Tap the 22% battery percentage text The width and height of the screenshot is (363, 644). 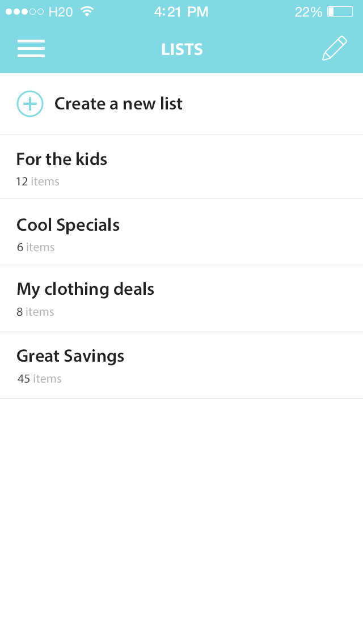[308, 12]
